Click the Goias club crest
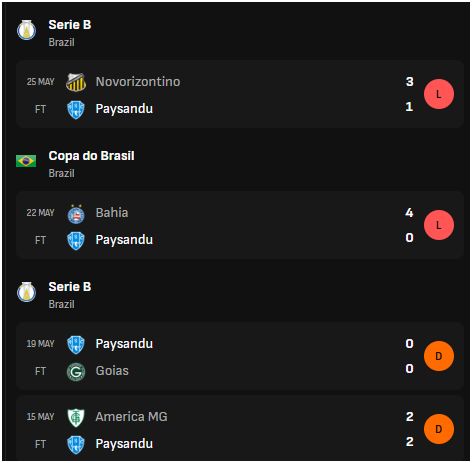472x463 pixels. 76,372
